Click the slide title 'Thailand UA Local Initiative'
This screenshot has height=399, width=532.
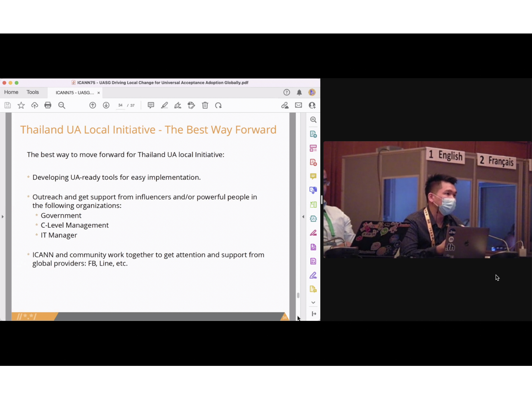88,130
